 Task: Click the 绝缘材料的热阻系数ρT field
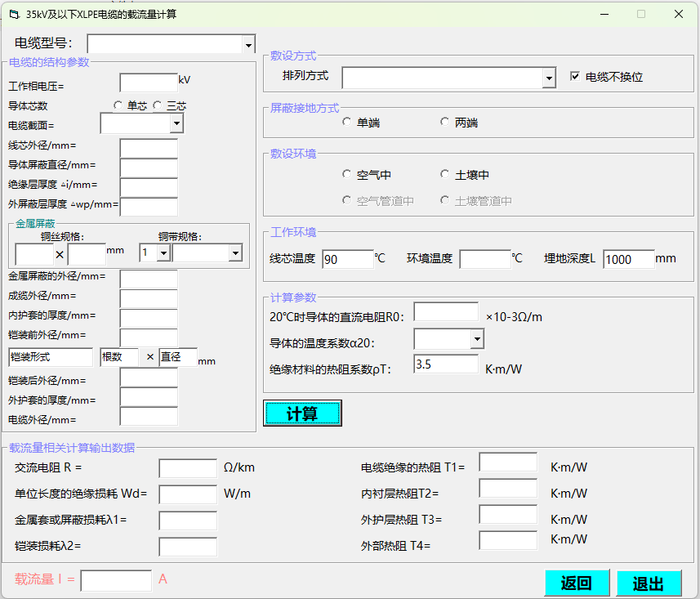coord(445,364)
